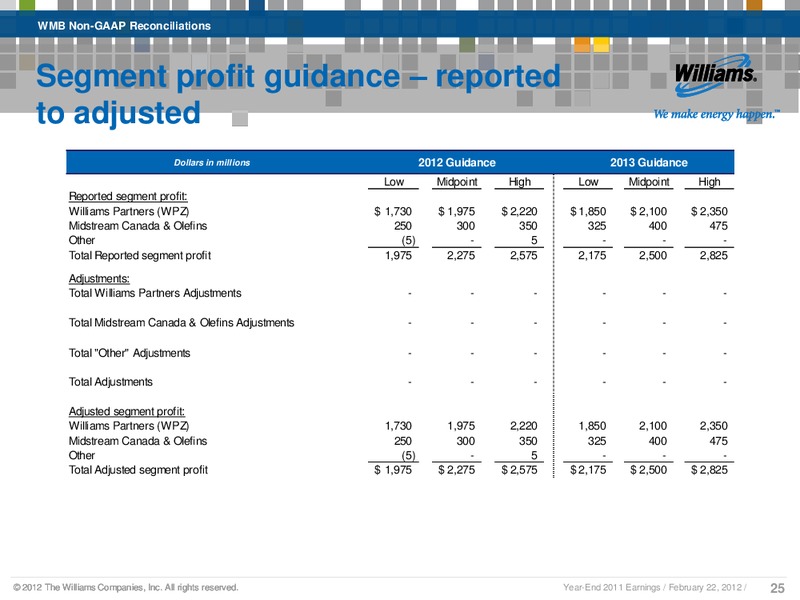Viewport: 800px width, 600px height.
Task: Click the 'We make energy happen' tagline
Action: (x=717, y=114)
